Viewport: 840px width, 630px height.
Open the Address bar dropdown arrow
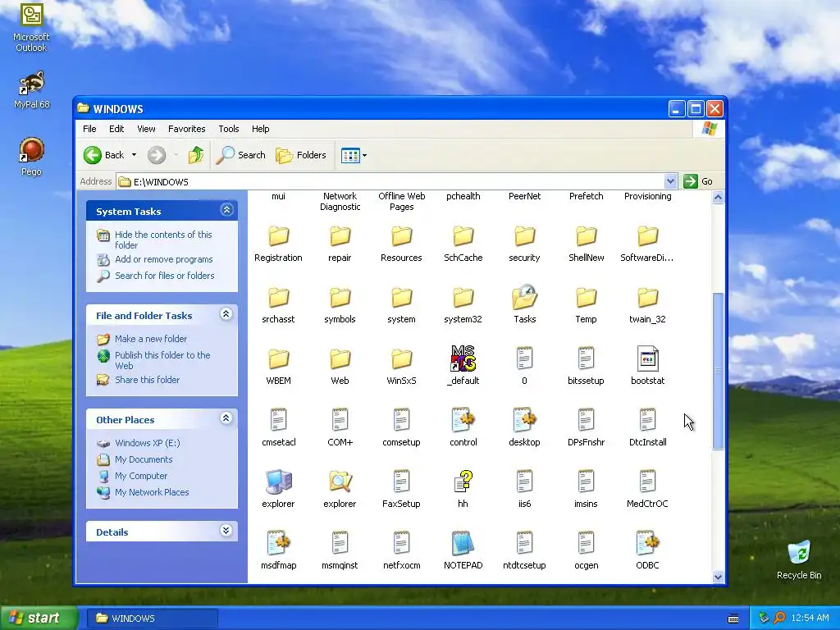coord(670,181)
